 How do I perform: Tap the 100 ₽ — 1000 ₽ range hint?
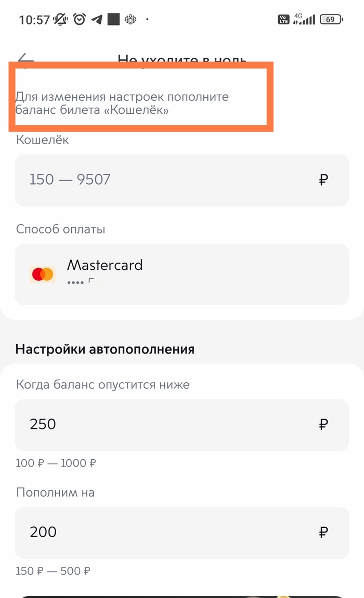(56, 463)
